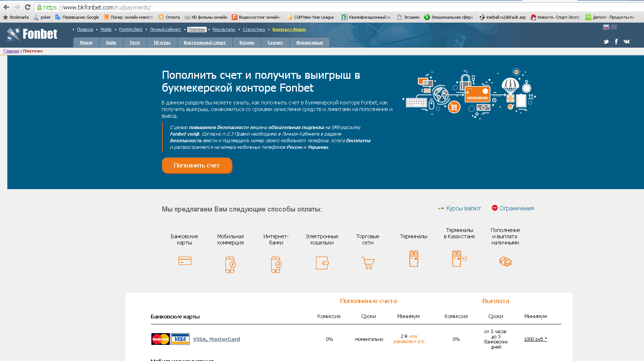644x361 pixels.
Task: Select Торговые сети payment label
Action: pos(368,240)
